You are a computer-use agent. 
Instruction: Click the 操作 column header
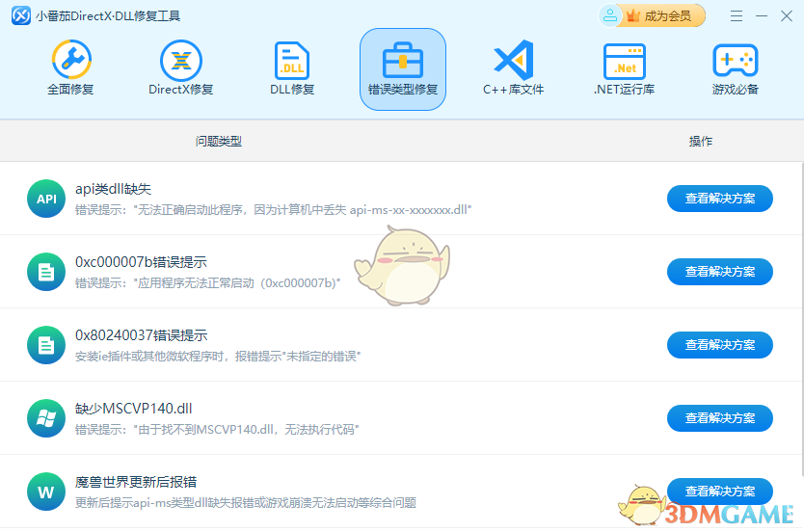tap(701, 142)
